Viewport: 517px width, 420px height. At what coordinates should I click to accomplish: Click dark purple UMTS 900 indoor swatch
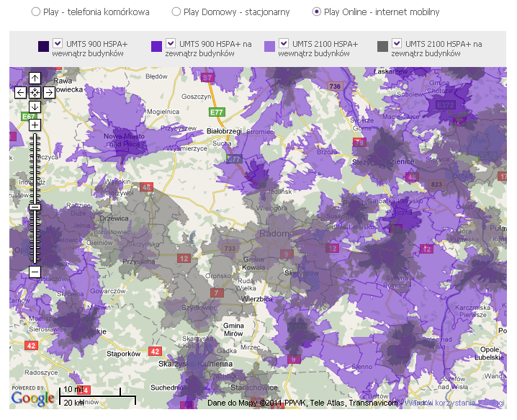pyautogui.click(x=43, y=47)
